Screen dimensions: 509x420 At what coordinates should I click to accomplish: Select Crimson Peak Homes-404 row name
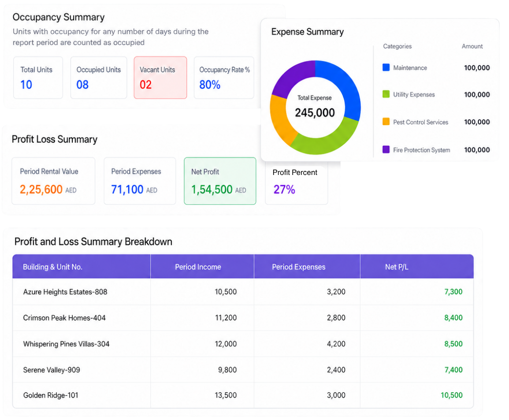(64, 318)
